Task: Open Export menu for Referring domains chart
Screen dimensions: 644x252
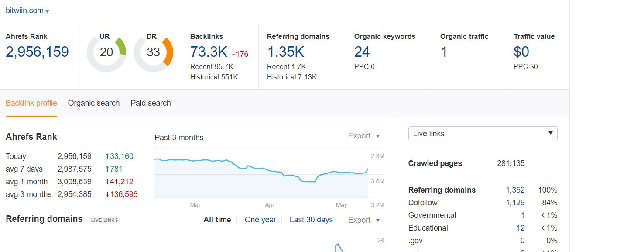Action: pos(364,220)
